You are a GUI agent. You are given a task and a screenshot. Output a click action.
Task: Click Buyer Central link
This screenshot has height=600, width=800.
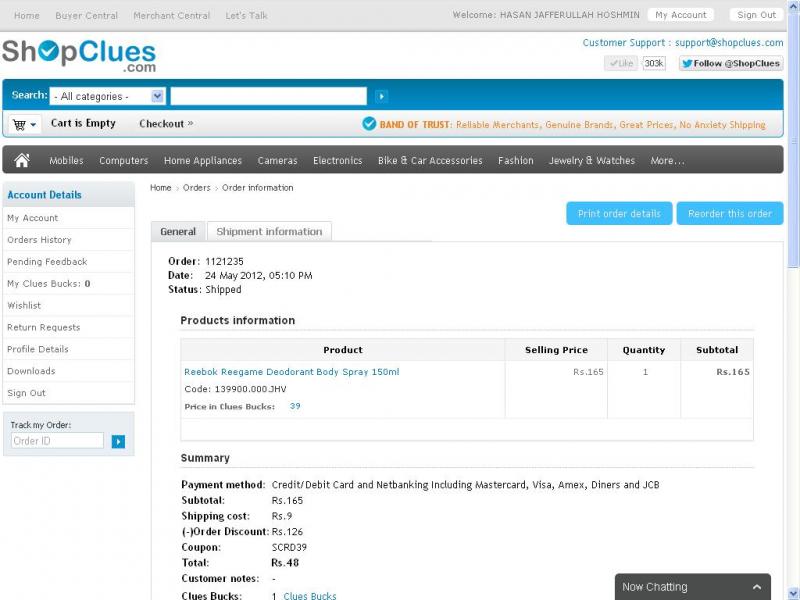tap(86, 16)
